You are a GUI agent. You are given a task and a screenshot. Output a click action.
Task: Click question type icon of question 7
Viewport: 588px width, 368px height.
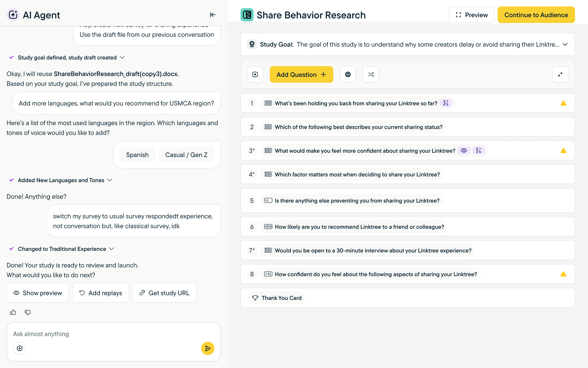point(268,250)
